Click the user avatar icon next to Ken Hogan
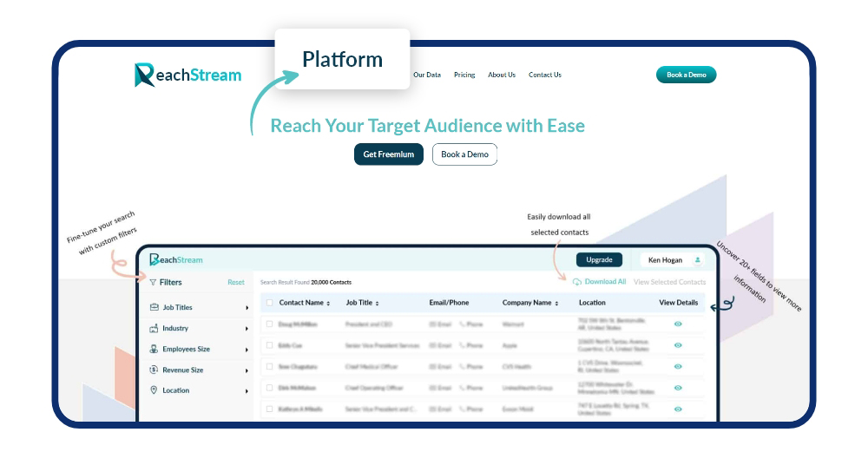This screenshot has width=868, height=452. (x=698, y=260)
